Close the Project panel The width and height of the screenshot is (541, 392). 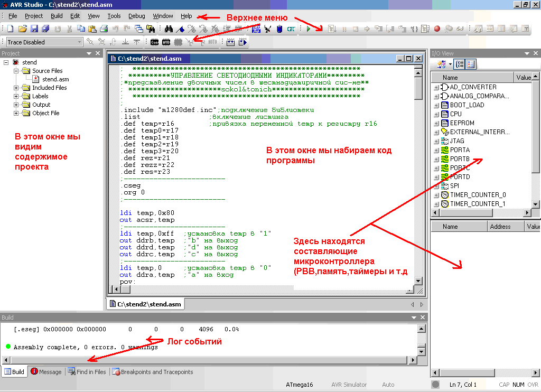tap(98, 53)
